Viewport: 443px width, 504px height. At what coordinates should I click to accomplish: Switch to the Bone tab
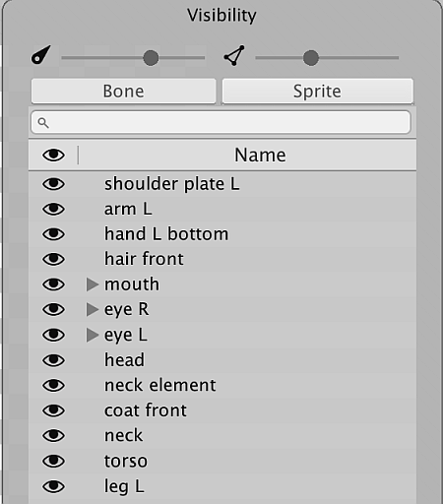coord(124,91)
